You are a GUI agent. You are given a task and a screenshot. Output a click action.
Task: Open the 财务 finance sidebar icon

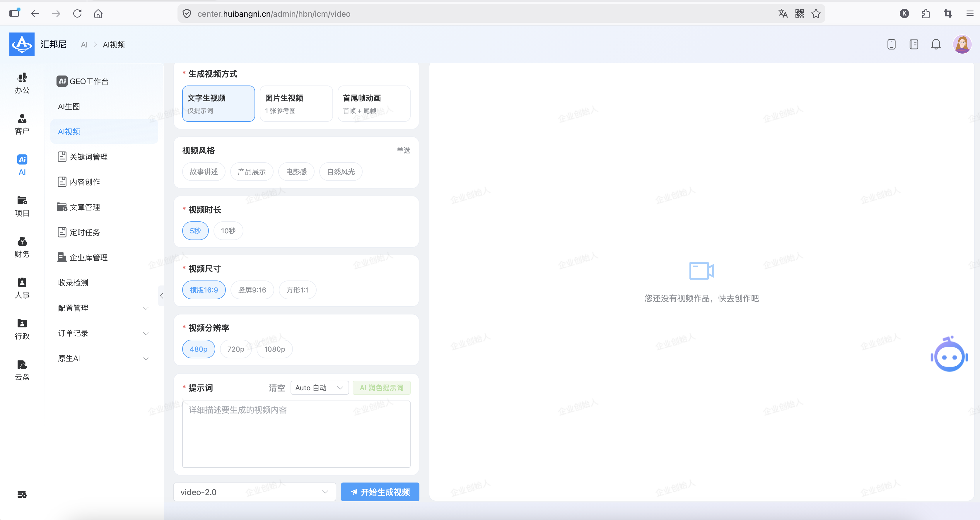coord(22,247)
